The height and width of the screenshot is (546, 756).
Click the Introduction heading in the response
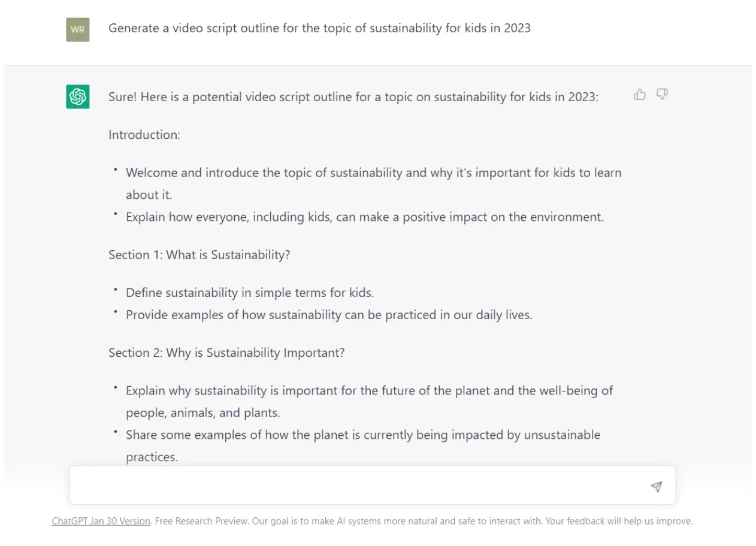144,135
